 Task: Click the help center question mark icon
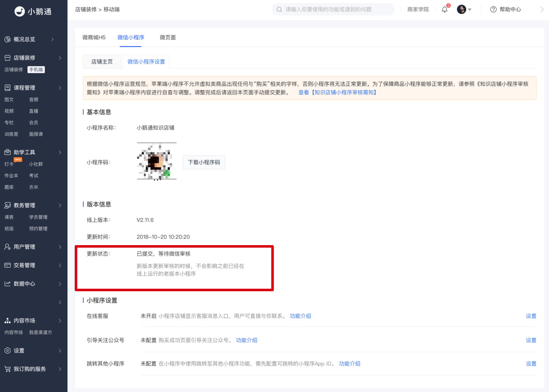pyautogui.click(x=493, y=9)
